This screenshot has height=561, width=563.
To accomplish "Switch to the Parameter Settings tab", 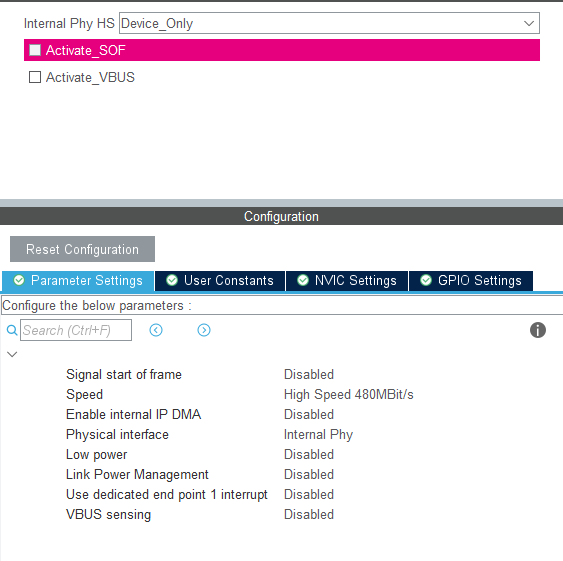I will [x=78, y=280].
